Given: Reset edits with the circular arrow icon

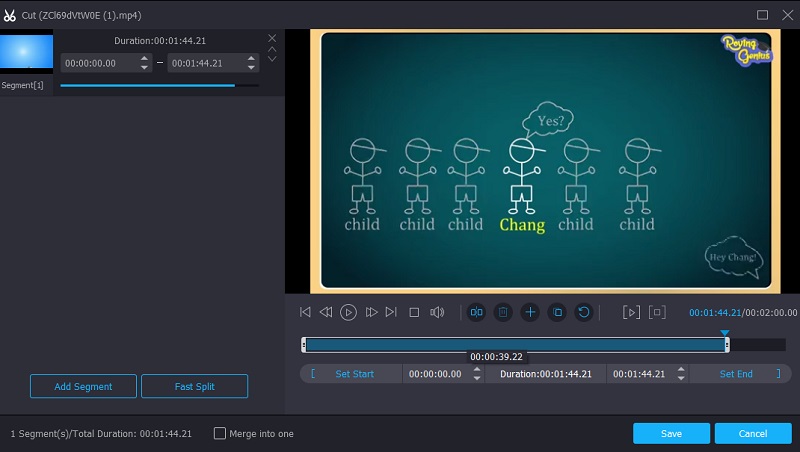Looking at the screenshot, I should pos(583,312).
